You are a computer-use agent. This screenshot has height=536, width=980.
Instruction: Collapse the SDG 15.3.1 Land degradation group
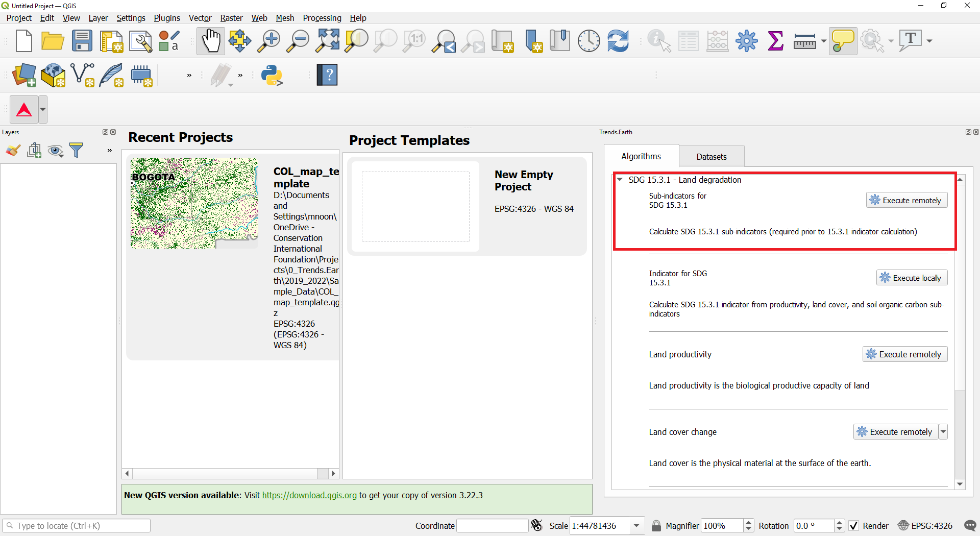pos(620,180)
